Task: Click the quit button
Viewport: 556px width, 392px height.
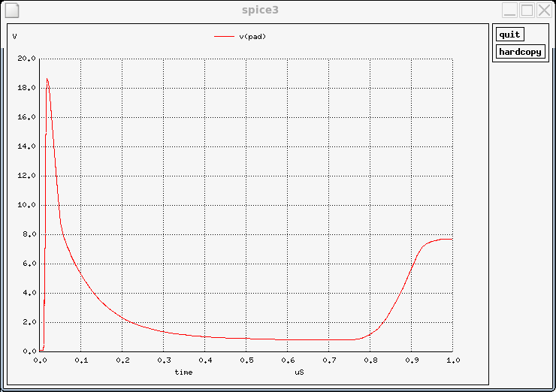Action: [x=509, y=35]
